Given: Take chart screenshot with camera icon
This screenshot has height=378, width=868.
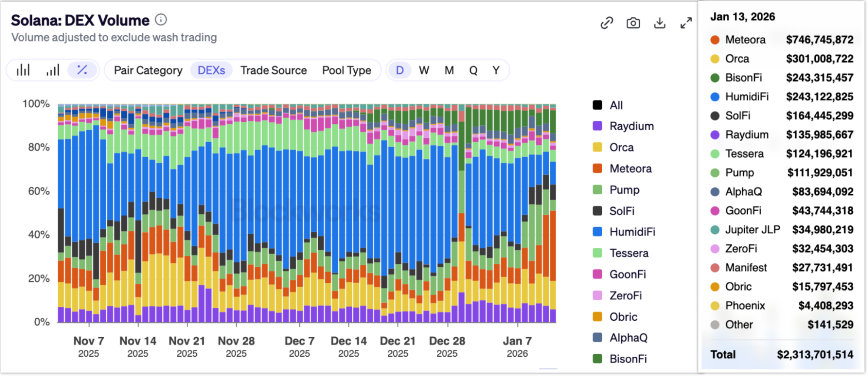Looking at the screenshot, I should (x=633, y=23).
